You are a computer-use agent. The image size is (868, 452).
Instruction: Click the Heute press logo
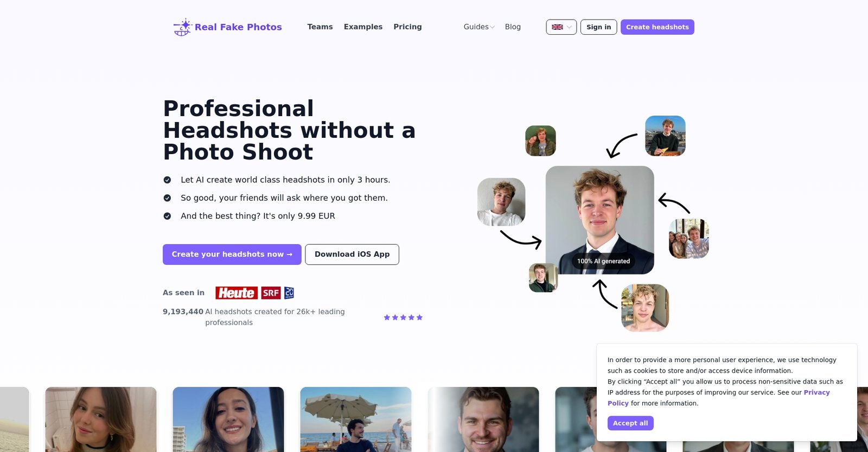[237, 293]
